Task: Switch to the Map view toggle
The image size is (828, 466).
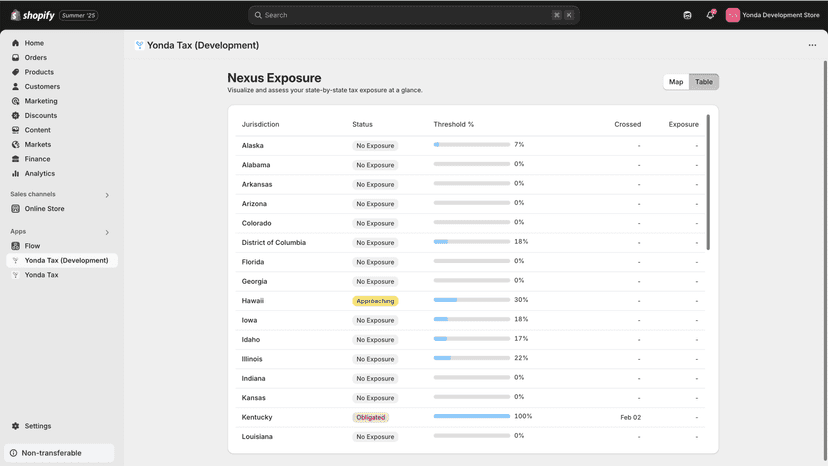Action: 676,82
